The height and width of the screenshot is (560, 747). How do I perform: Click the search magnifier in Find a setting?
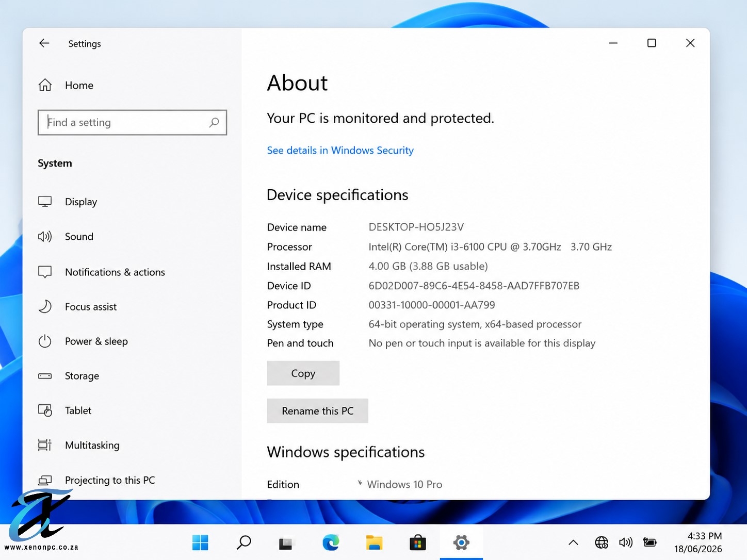[214, 122]
